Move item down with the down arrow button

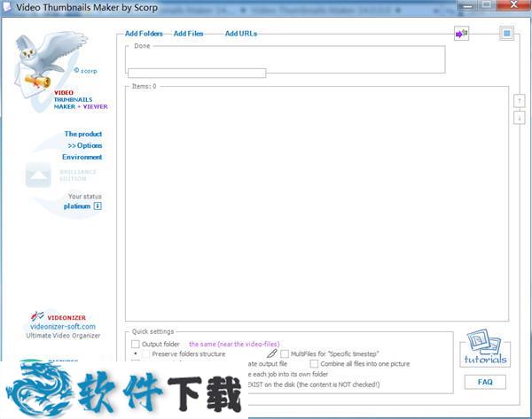coord(519,118)
